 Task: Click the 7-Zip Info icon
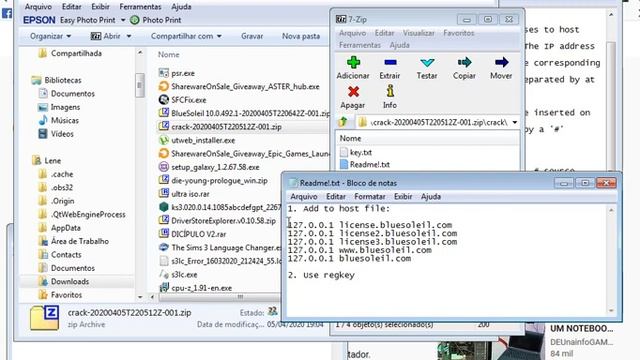(390, 91)
